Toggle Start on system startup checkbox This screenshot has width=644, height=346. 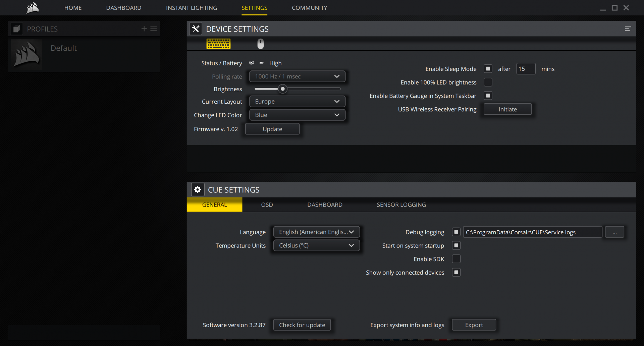point(456,245)
